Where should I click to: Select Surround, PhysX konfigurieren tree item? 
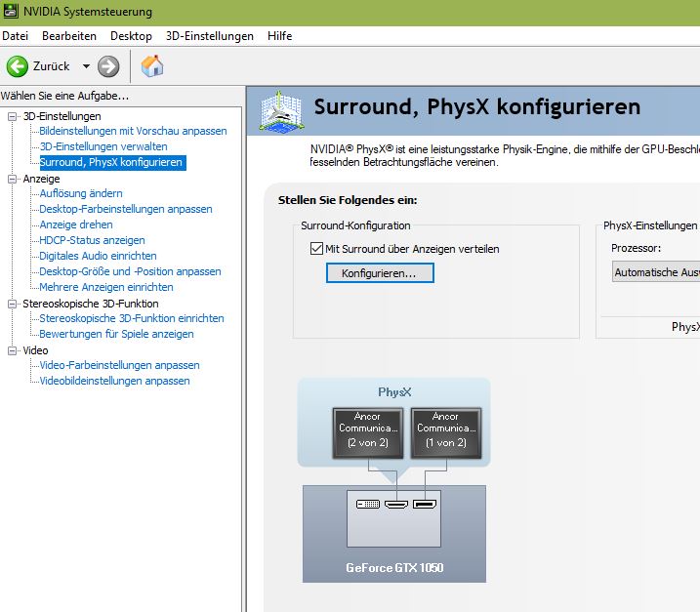click(112, 162)
